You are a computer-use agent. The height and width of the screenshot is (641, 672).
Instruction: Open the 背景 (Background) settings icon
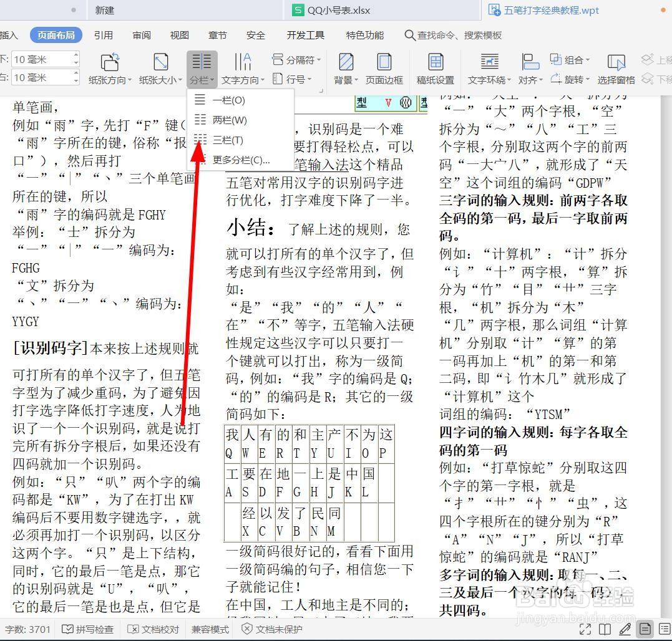[x=345, y=69]
